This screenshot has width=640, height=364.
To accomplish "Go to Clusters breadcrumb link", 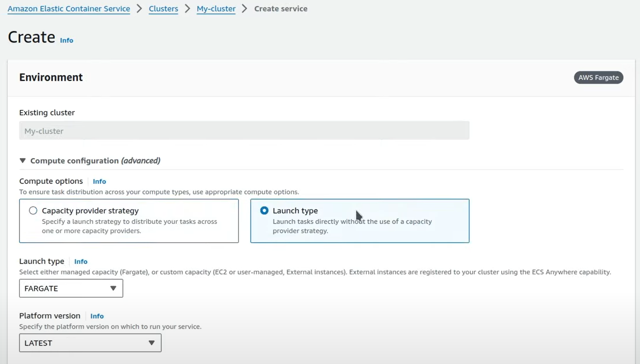I will pyautogui.click(x=163, y=9).
